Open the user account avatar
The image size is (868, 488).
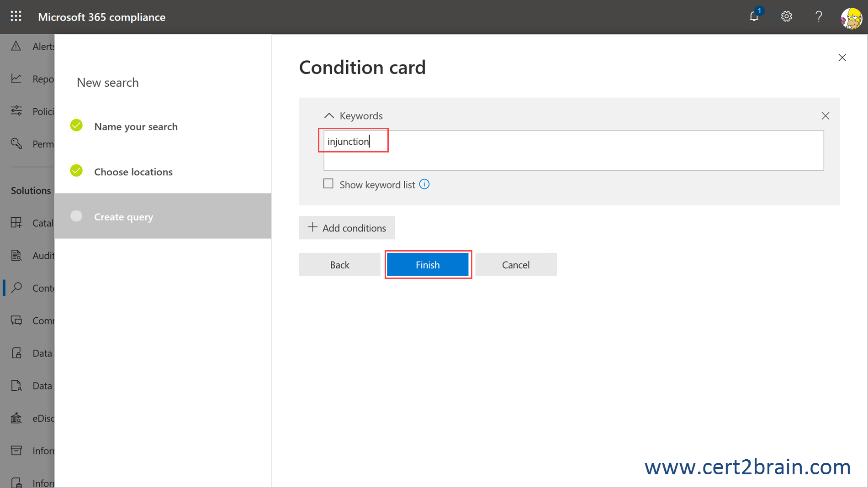pos(851,18)
